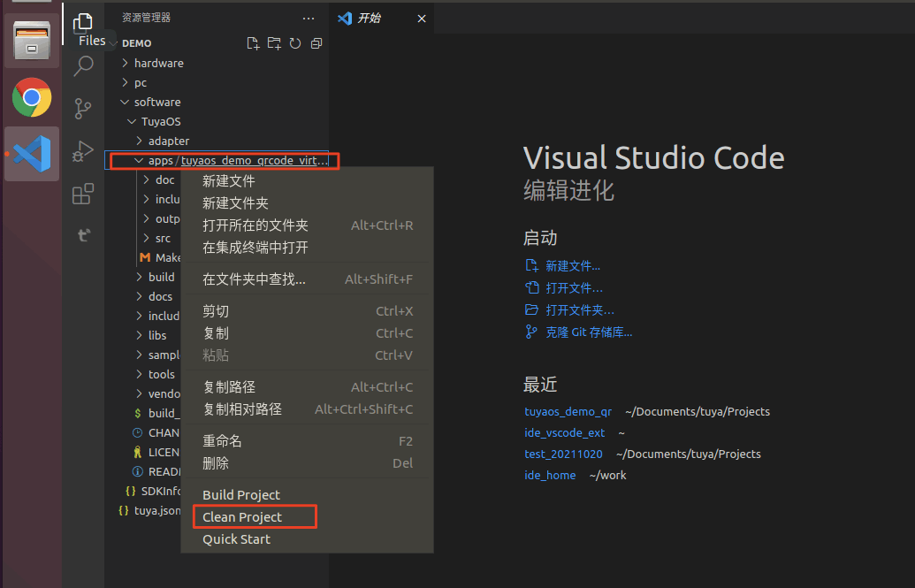Launch Files from the Ubuntu dock
915x588 pixels.
pos(32,41)
